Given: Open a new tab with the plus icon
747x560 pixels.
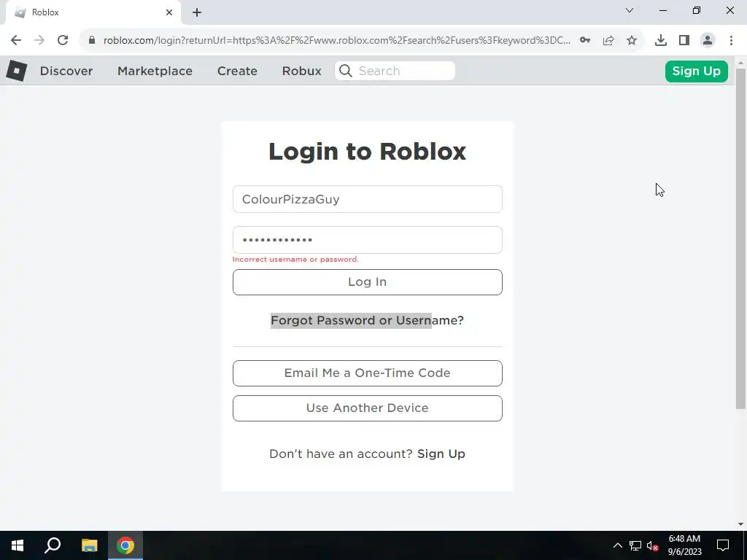Looking at the screenshot, I should coord(197,12).
